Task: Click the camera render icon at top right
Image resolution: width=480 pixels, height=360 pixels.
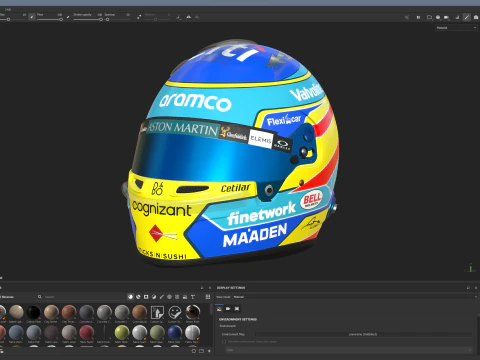Action: pyautogui.click(x=476, y=17)
